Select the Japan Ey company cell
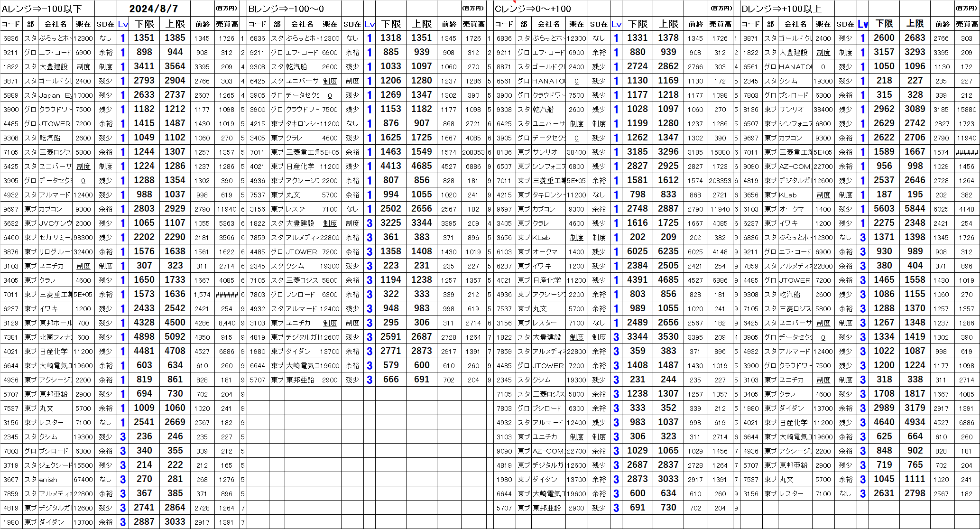 [55, 95]
